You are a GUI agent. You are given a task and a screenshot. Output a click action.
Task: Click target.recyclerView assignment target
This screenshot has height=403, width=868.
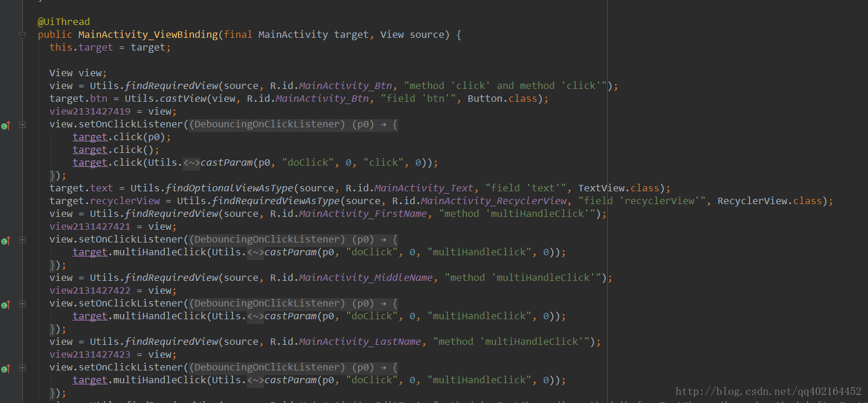pyautogui.click(x=105, y=201)
